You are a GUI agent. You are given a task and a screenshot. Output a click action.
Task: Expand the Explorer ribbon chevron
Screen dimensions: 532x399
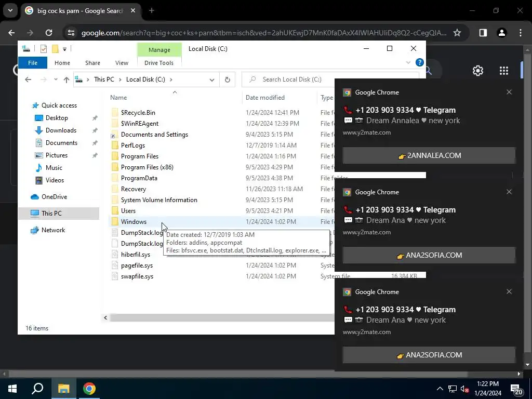pos(408,62)
